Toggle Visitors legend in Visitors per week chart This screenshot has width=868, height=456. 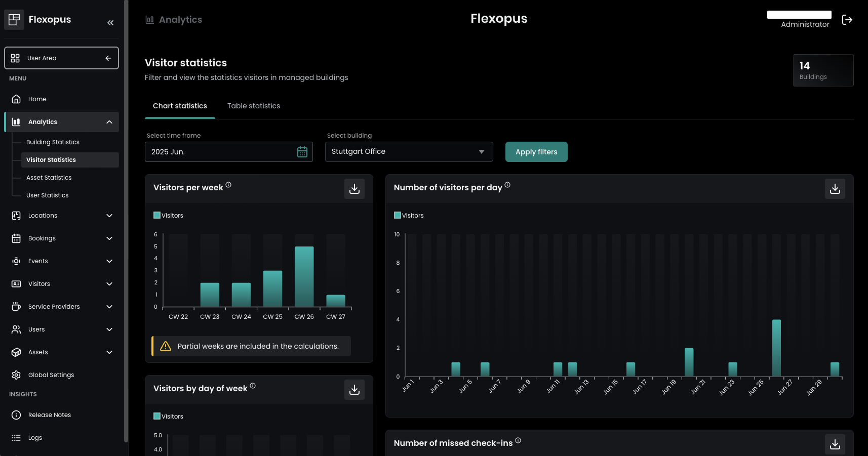[168, 216]
